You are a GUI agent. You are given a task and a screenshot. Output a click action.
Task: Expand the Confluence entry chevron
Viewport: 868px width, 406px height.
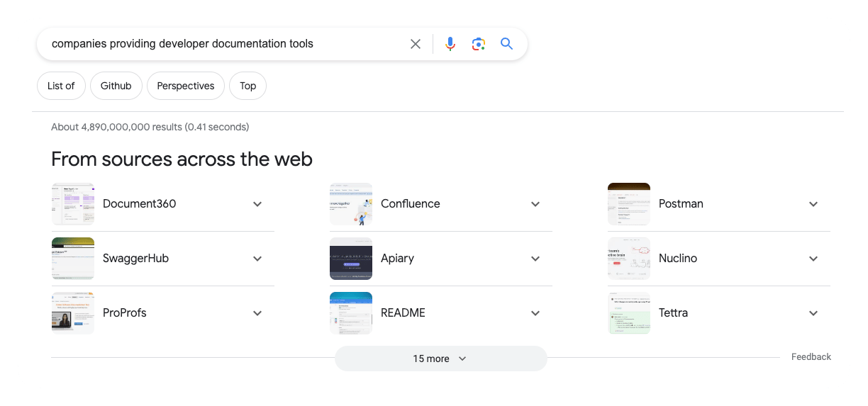tap(535, 204)
